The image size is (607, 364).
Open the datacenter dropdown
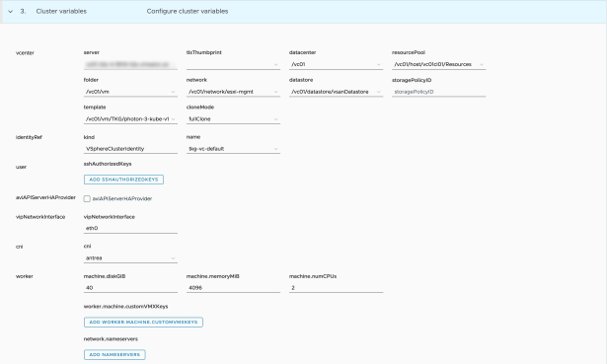[x=336, y=64]
